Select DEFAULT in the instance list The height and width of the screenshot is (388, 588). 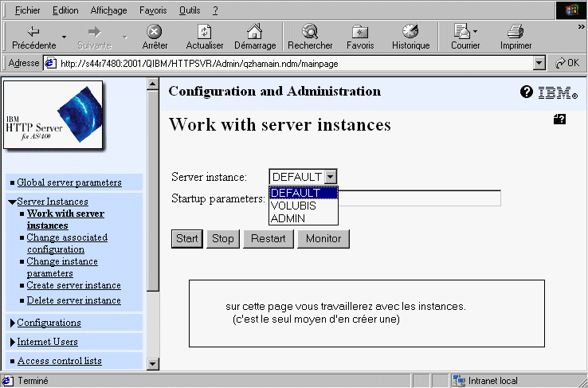304,193
